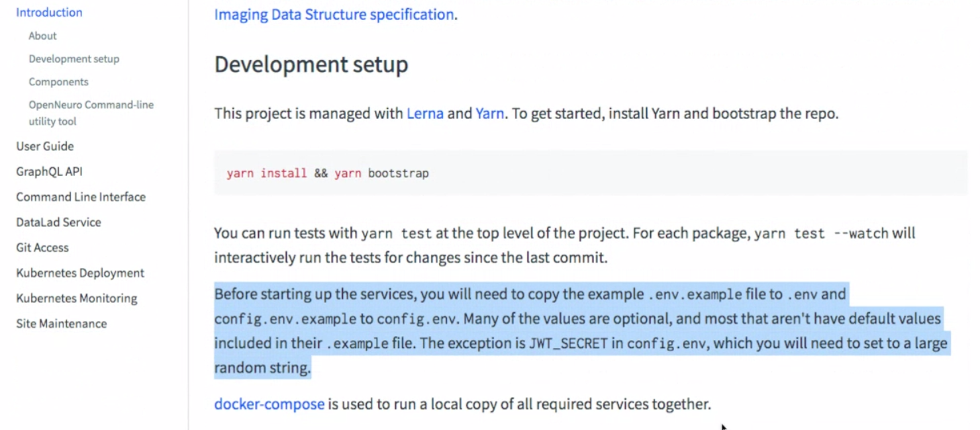
Task: Select DataLad Service in the sidebar
Action: [x=58, y=222]
